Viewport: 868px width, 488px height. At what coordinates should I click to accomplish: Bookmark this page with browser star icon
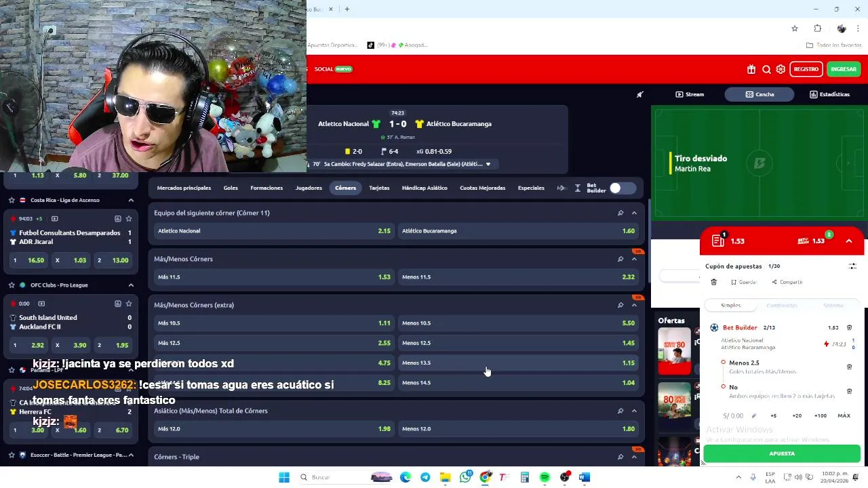click(795, 28)
